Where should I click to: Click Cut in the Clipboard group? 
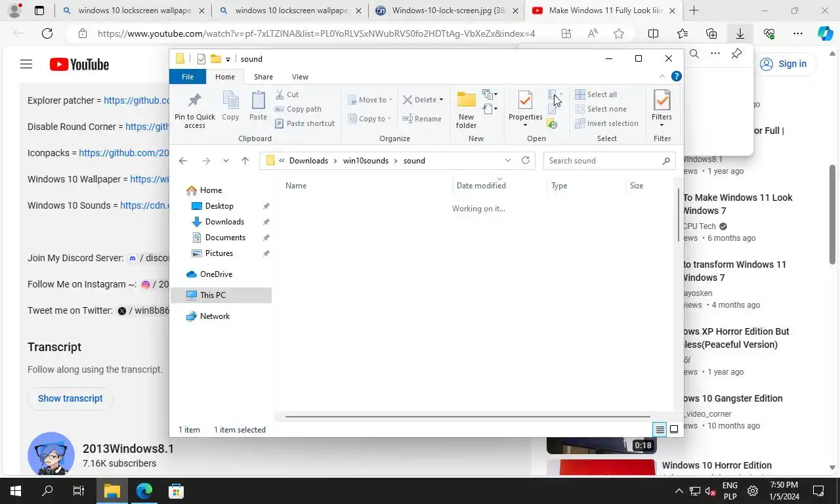pos(287,94)
